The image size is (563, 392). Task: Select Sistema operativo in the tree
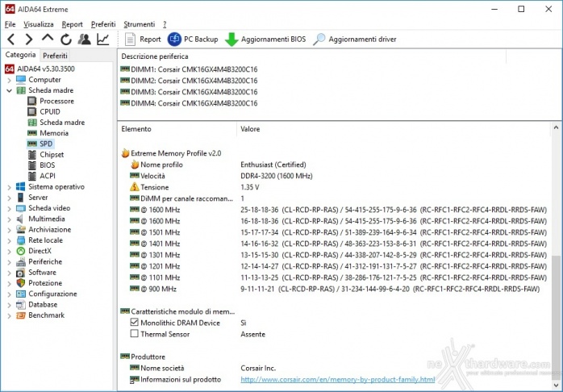50,186
